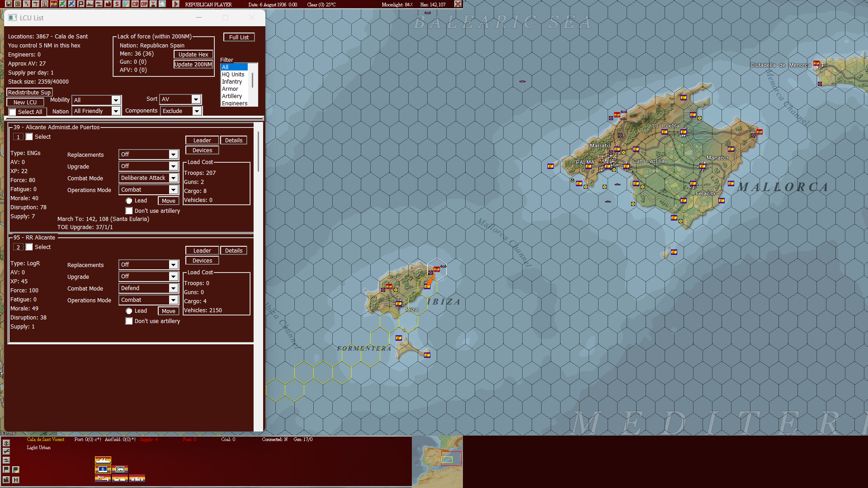This screenshot has height=488, width=868.
Task: Open operations report via the OP icon
Action: (x=143, y=5)
